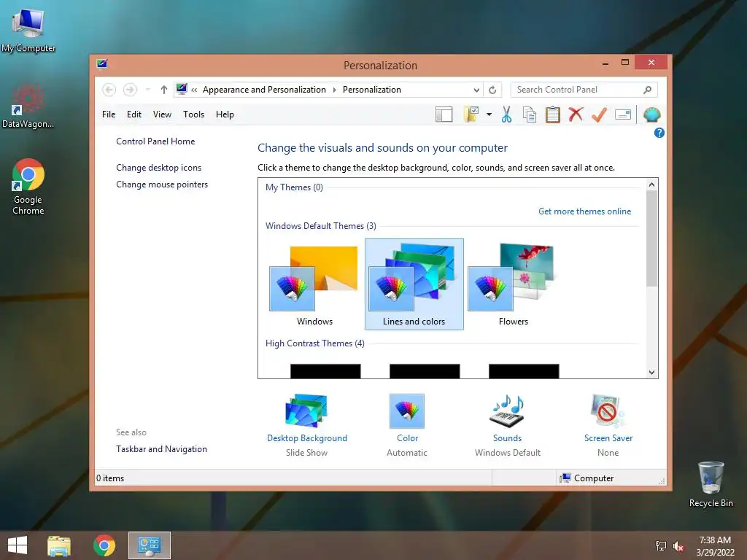Click the orange checkmark toolbar icon
This screenshot has width=747, height=560.
(599, 114)
